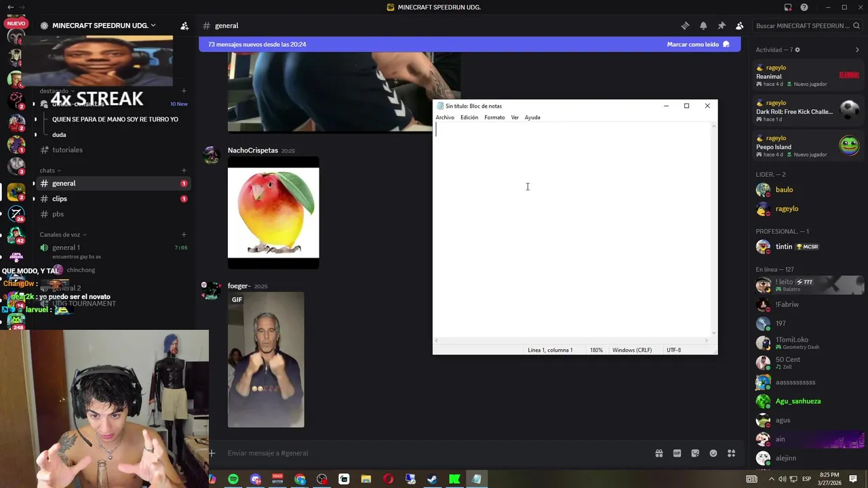868x488 pixels.
Task: Click Notepad horizontal scrollbar
Action: click(572, 340)
